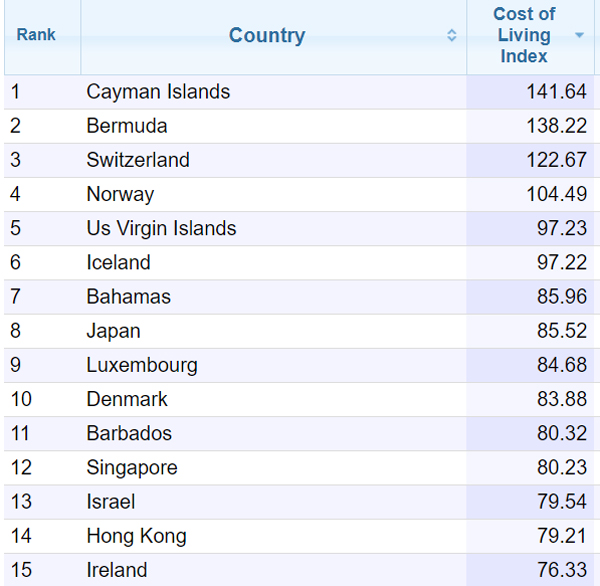Click rank number 11 for Barbados
Image resolution: width=600 pixels, height=586 pixels.
pos(21,433)
